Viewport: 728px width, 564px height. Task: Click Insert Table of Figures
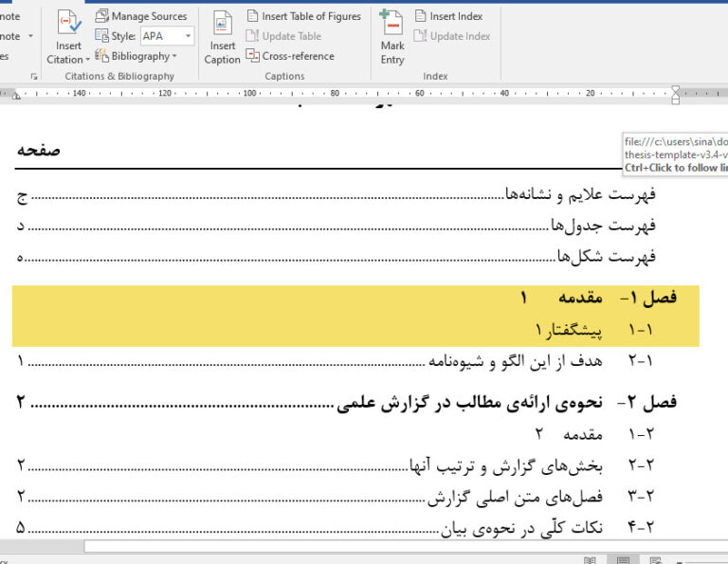(x=303, y=16)
